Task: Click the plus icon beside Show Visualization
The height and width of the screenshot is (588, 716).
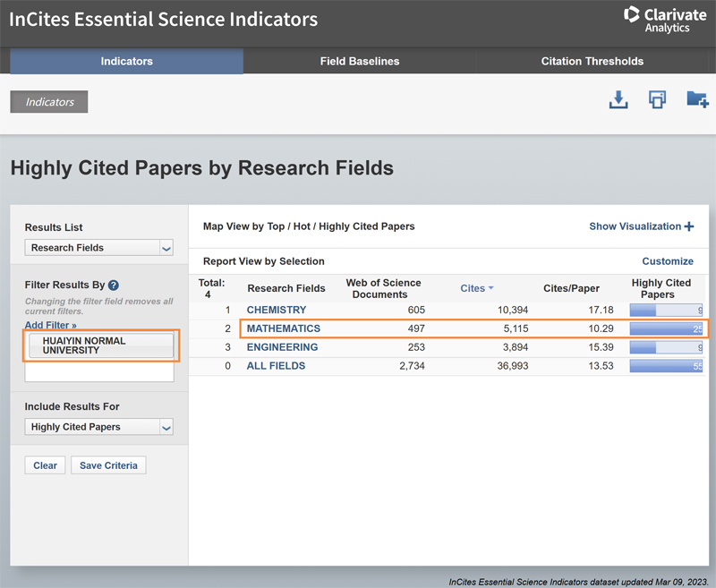Action: click(x=689, y=226)
